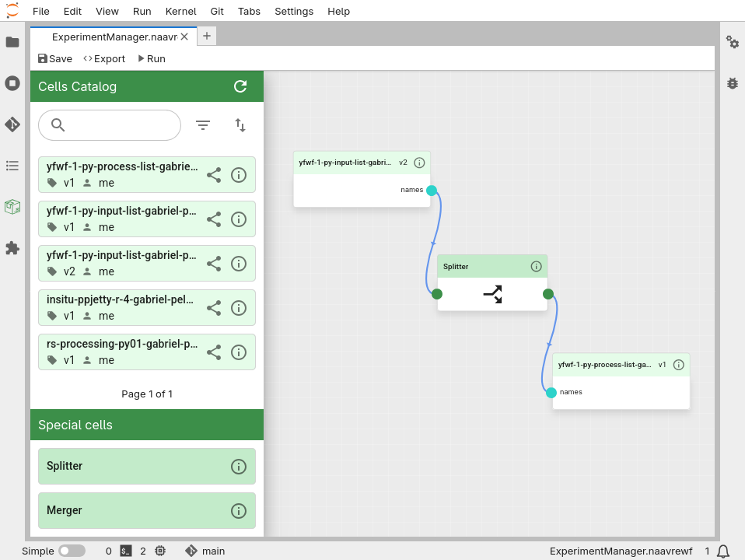Screen dimensions: 745x560
Task: Open the Git sidebar panel
Action: [12, 124]
